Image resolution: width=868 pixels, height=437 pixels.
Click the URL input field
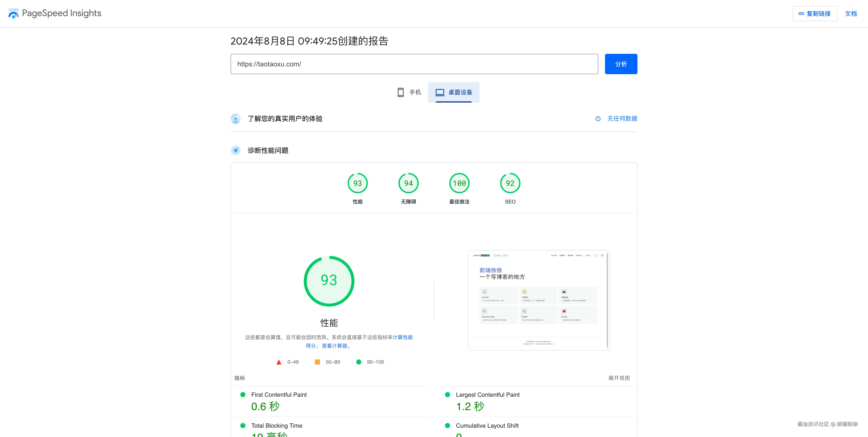coord(414,64)
